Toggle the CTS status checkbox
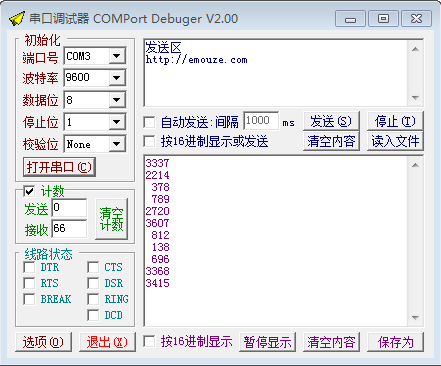The height and width of the screenshot is (366, 441). click(93, 267)
